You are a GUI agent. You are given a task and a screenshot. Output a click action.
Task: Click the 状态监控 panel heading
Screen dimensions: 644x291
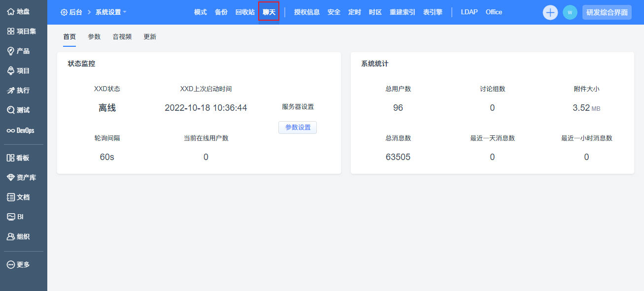coord(82,64)
